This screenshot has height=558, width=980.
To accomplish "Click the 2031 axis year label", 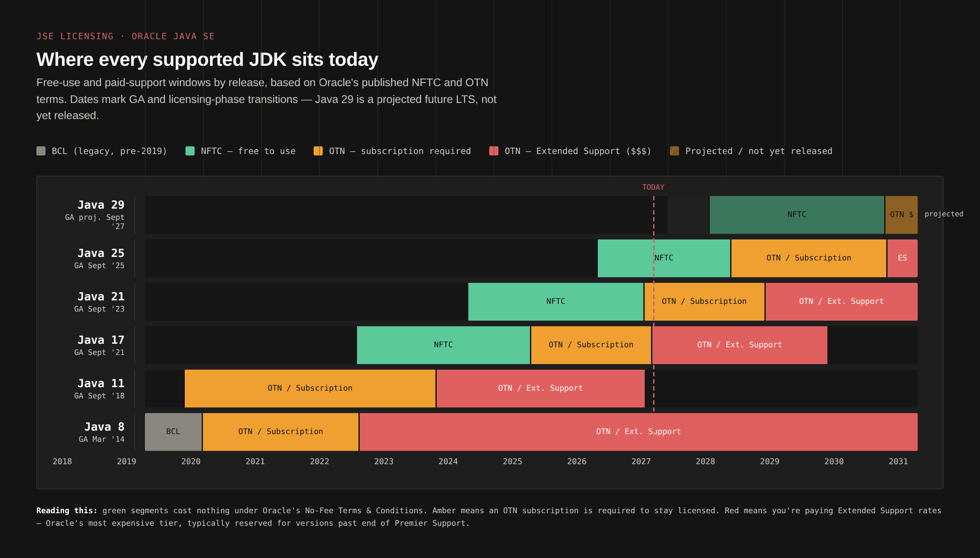I will (x=898, y=461).
